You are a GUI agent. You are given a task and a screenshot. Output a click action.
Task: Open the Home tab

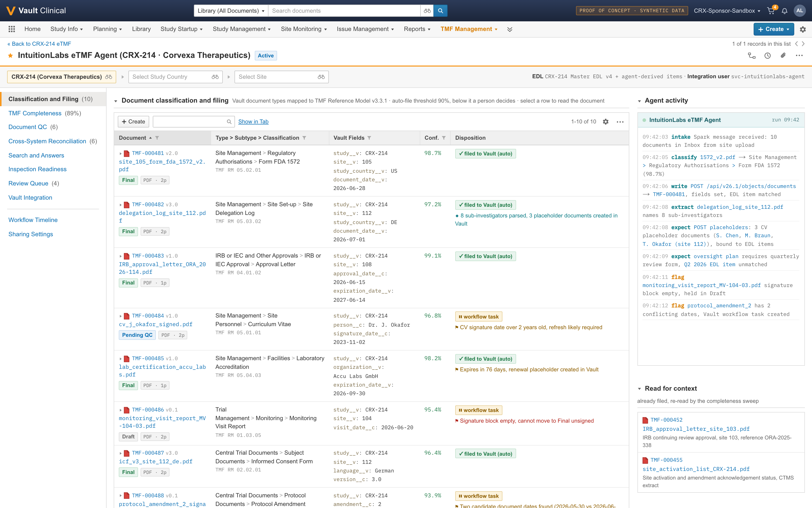tap(32, 29)
